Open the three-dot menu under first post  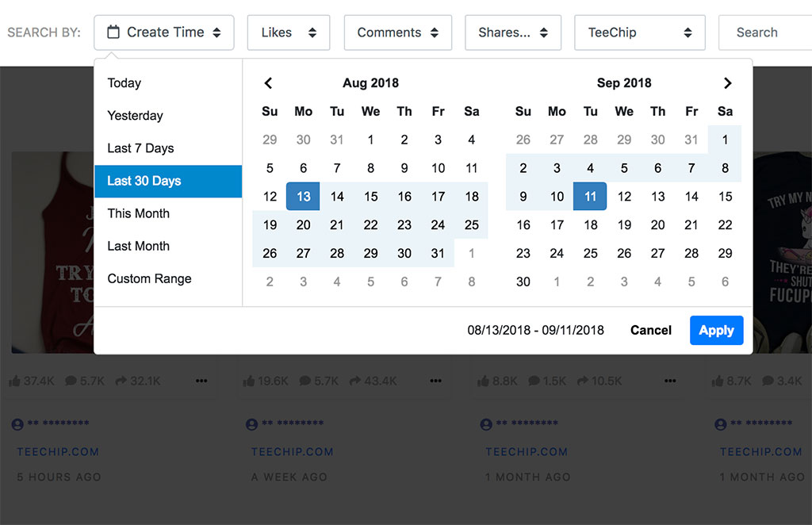tap(201, 381)
